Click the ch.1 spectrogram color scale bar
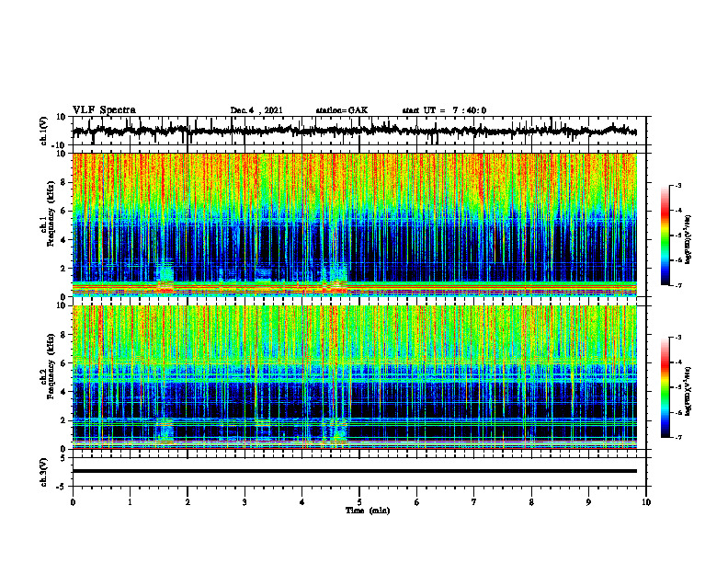This screenshot has height=563, width=728. coord(665,236)
